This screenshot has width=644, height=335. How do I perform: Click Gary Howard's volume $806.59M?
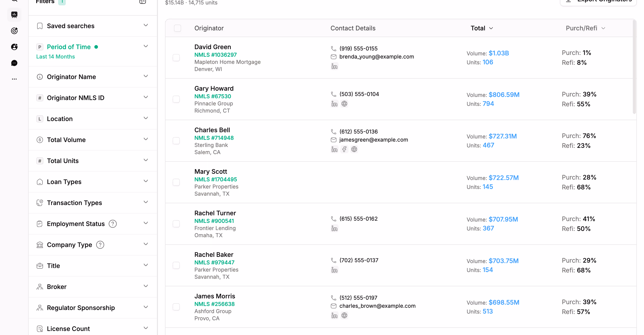click(x=504, y=95)
